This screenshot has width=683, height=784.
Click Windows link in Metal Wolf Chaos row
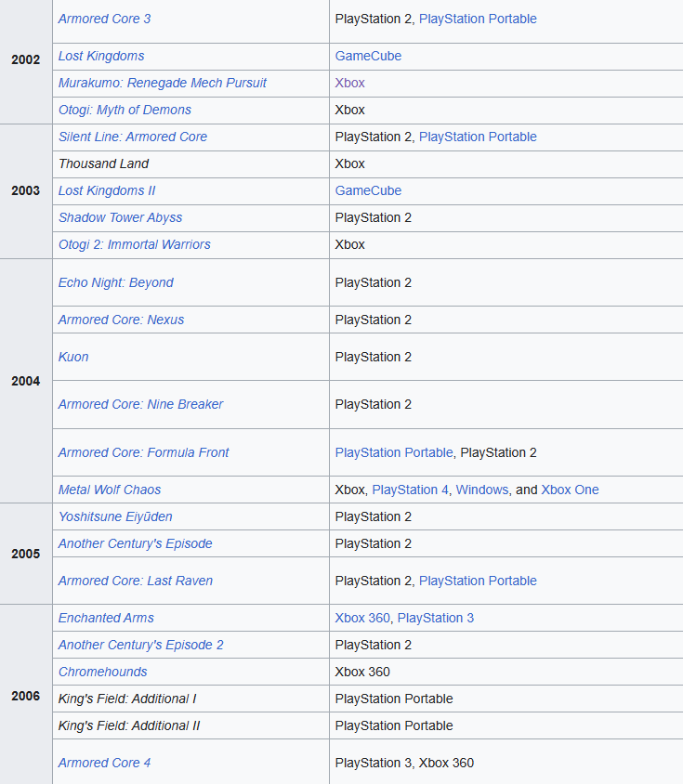(482, 490)
